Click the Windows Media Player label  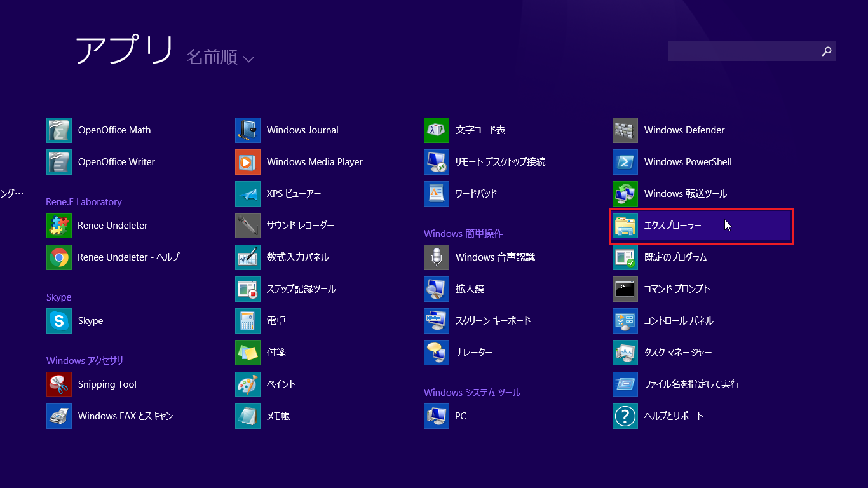pos(315,162)
